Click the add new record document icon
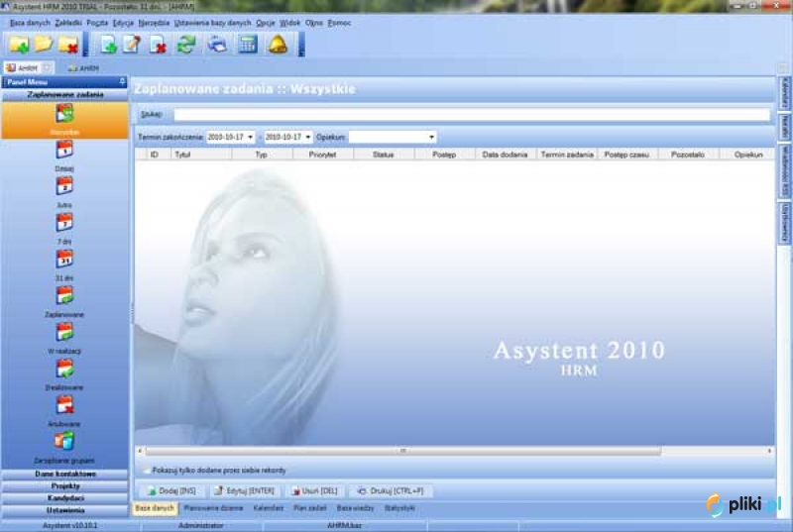 [x=108, y=45]
